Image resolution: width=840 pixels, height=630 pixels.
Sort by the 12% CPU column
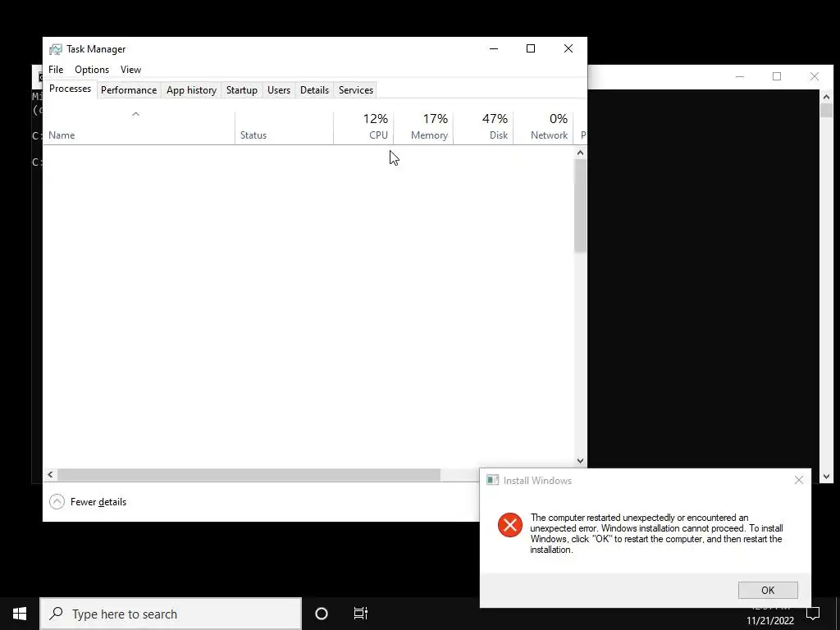[x=363, y=128]
